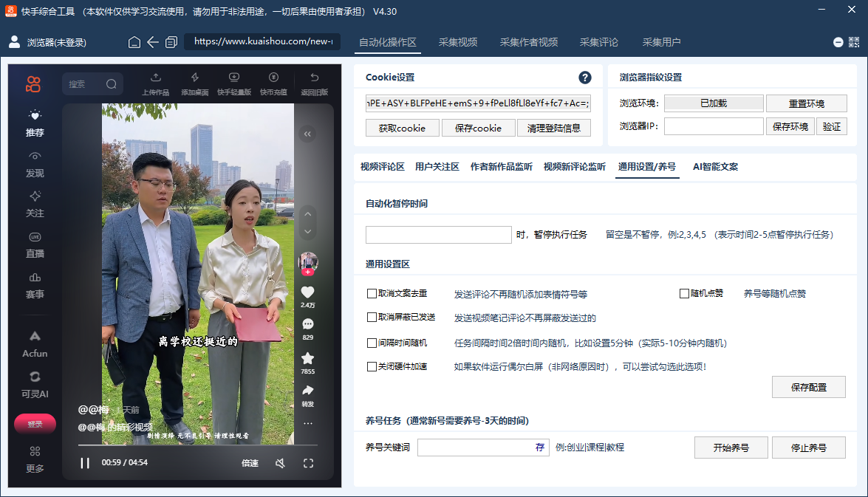Enable 随机点赞 checkbox

pos(684,293)
